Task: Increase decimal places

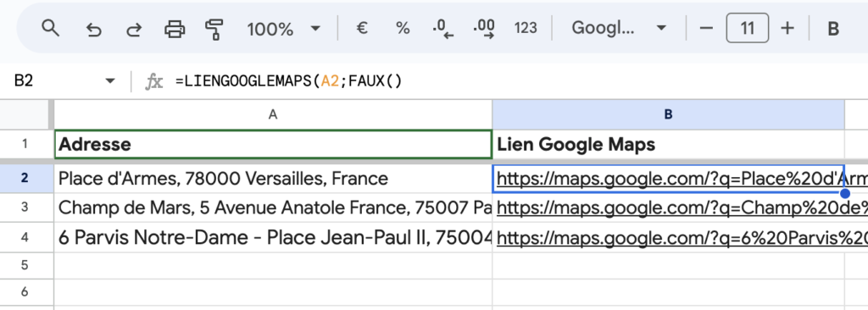Action: coord(484,29)
